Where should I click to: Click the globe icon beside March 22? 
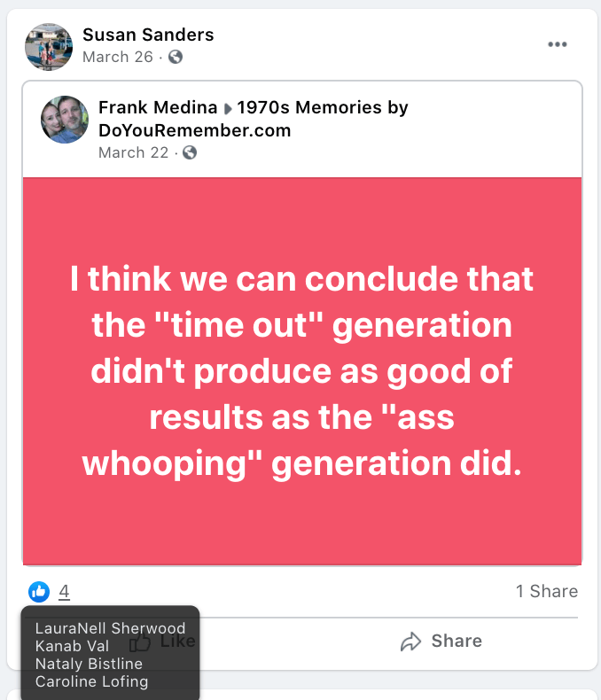[190, 152]
